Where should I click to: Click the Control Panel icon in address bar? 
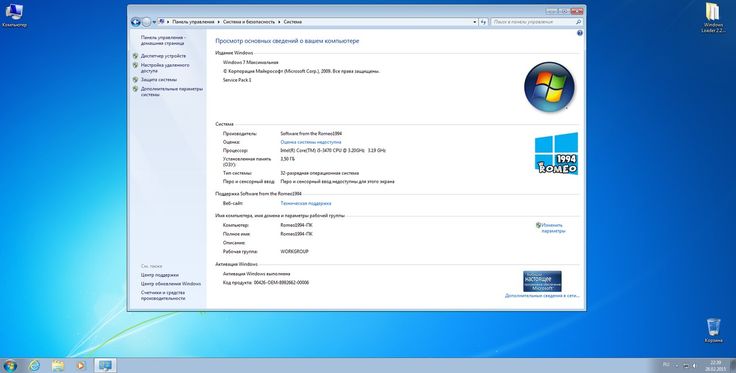tap(162, 22)
